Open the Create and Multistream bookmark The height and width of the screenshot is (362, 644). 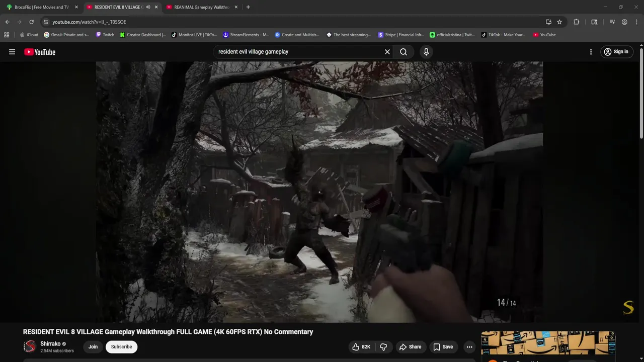pos(297,35)
